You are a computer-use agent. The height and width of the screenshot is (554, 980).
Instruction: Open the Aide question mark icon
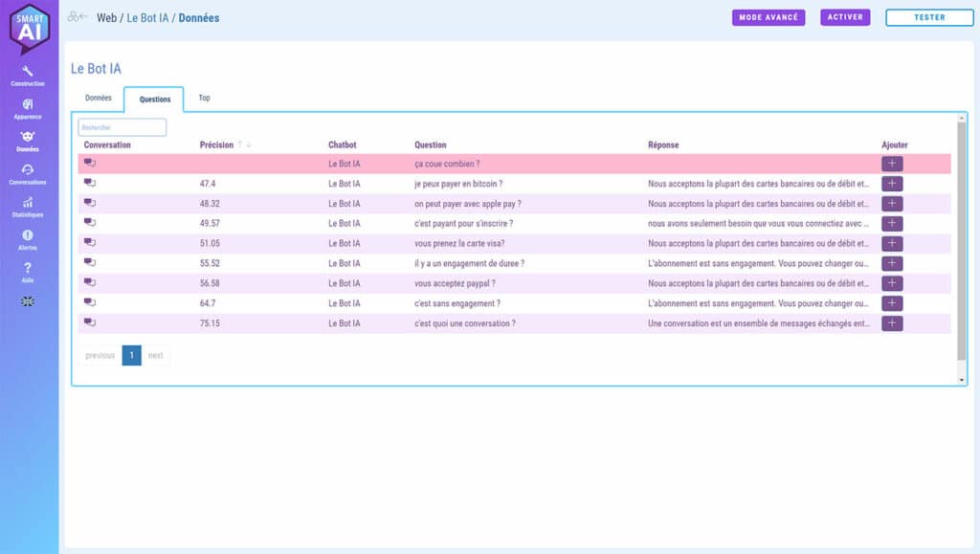click(28, 269)
